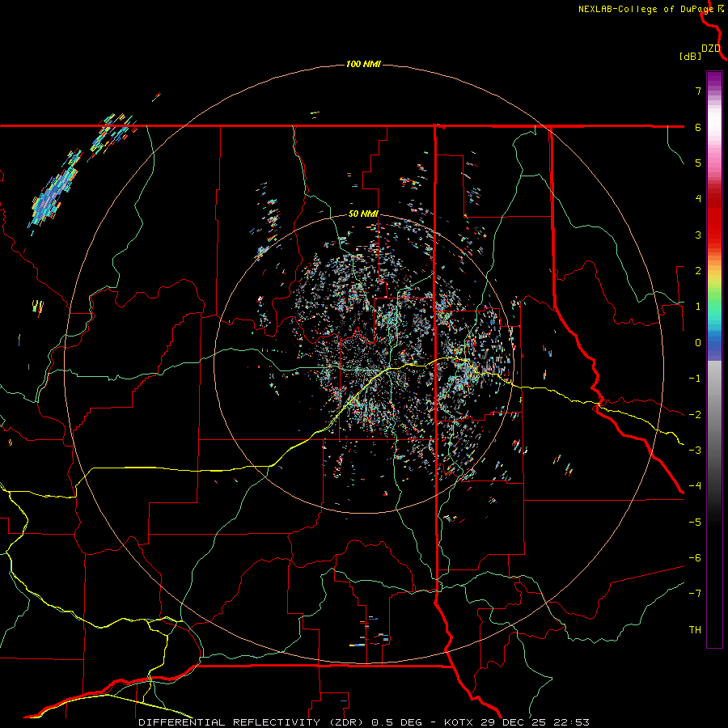728x728 pixels.
Task: Click the 1 value on color scale
Action: click(x=698, y=307)
